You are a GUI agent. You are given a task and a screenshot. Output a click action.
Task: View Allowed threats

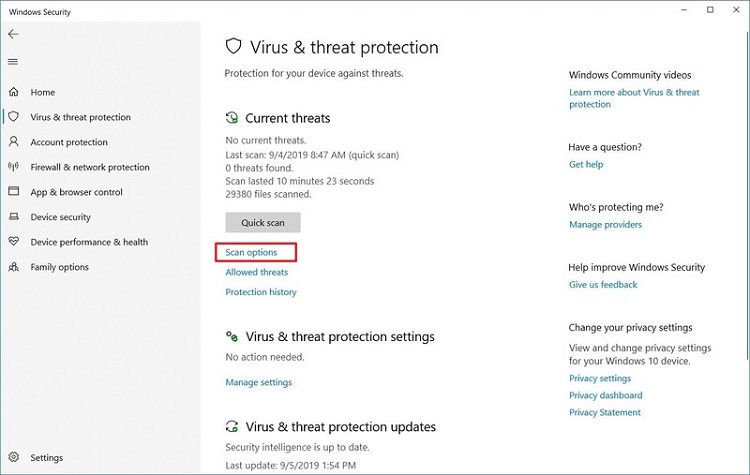(257, 272)
